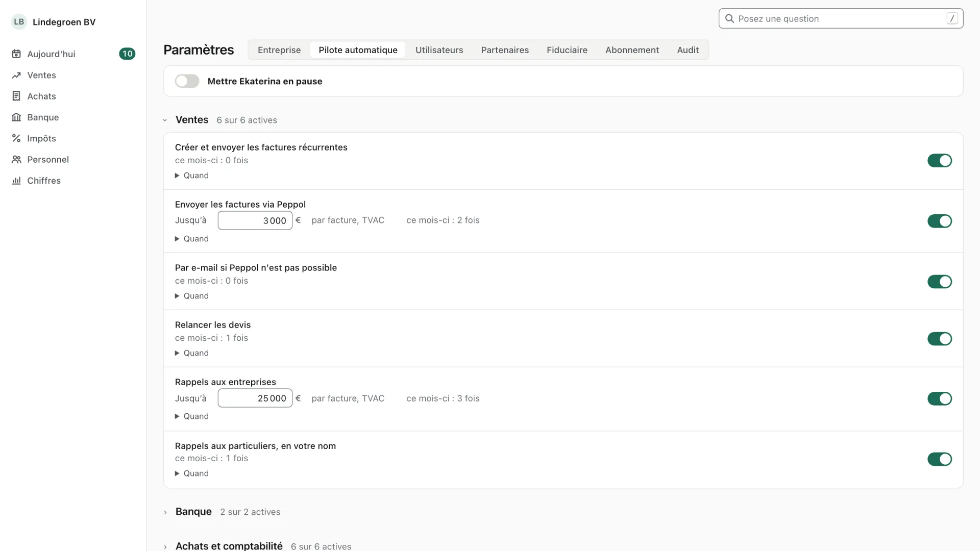Go to the Fiduciaire tab
This screenshot has height=551, width=980.
[x=567, y=50]
